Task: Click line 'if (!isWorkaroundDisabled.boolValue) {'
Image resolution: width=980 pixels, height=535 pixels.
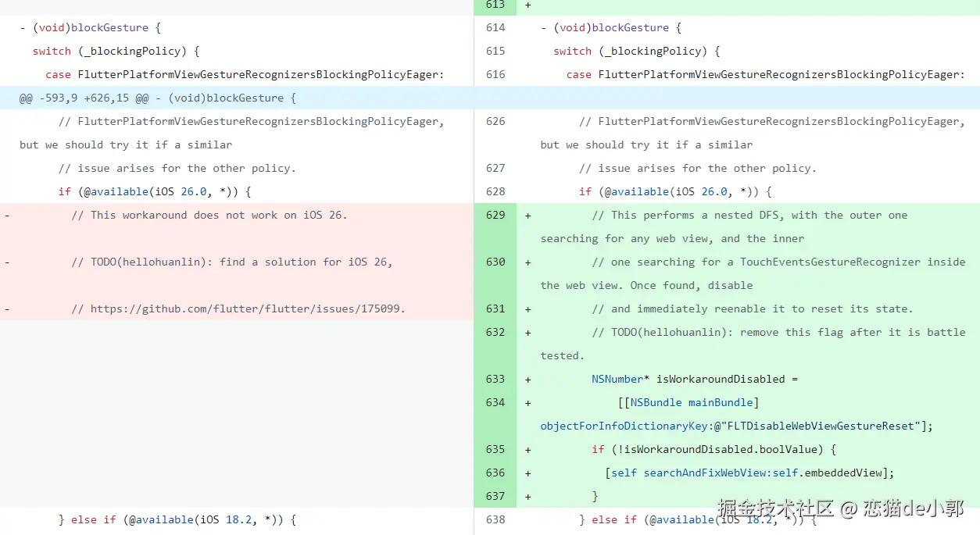Action: point(714,449)
